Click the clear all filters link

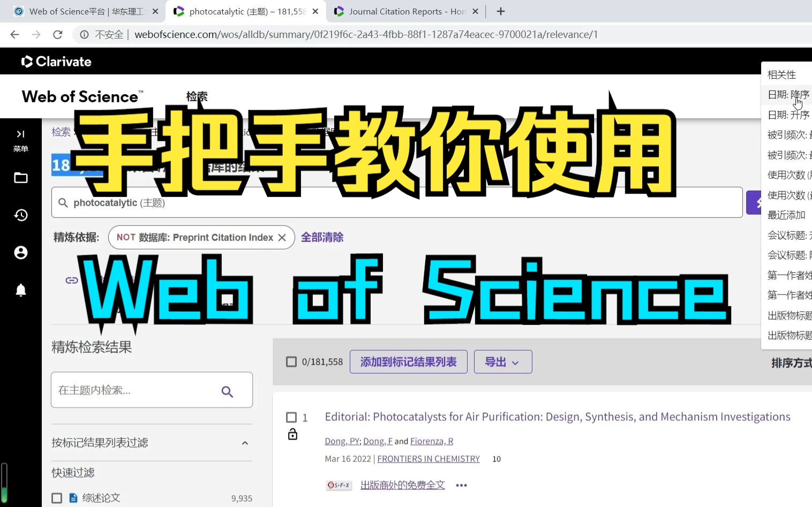322,237
